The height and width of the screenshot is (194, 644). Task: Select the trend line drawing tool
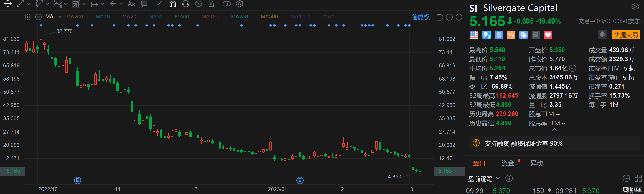tap(20, 4)
